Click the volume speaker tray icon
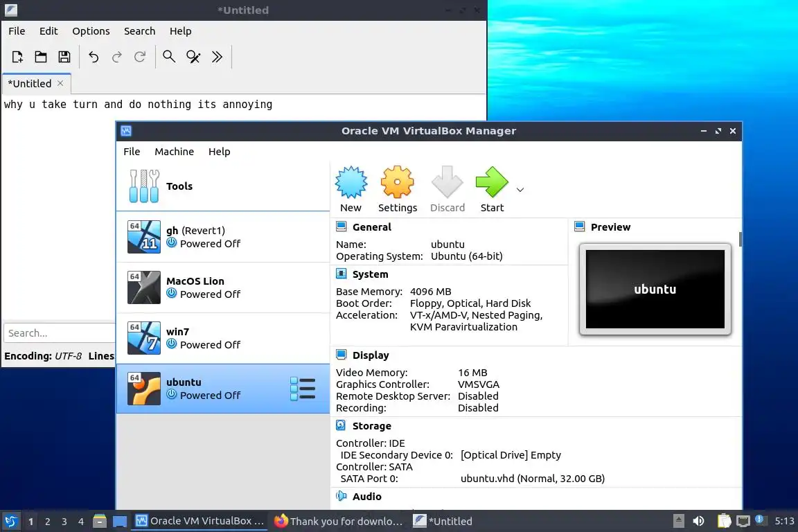 click(699, 521)
